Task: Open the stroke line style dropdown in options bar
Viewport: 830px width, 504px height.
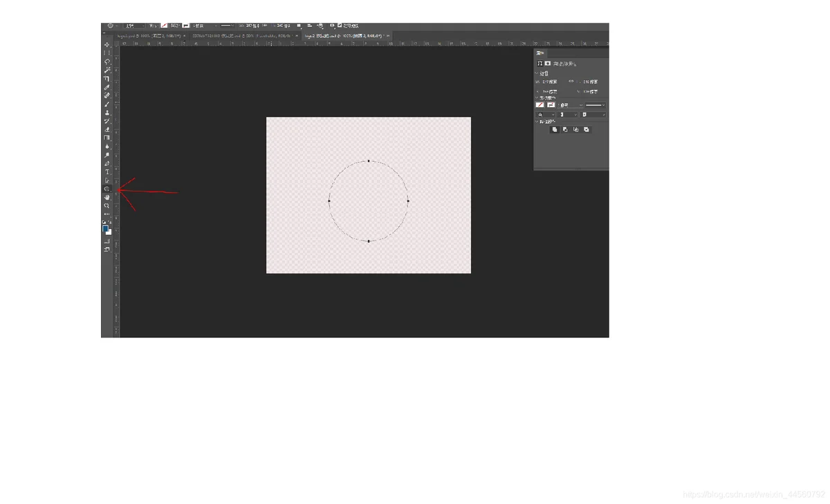Action: point(228,26)
